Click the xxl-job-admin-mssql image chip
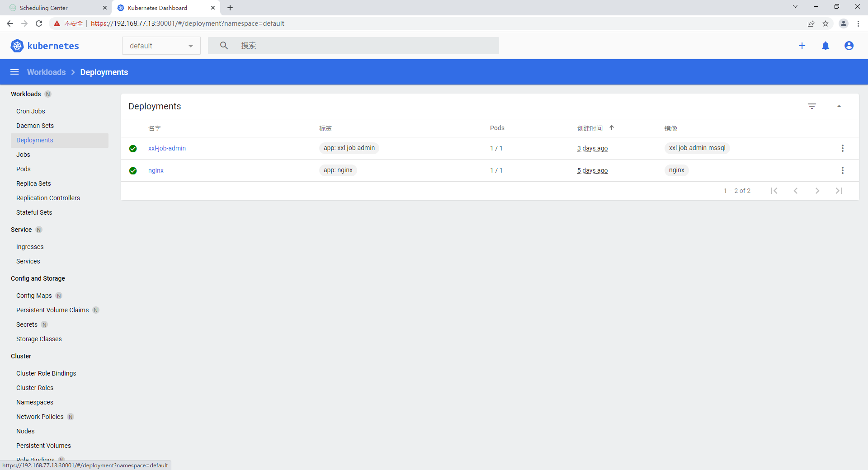Screen dimensions: 868x470 tap(697, 148)
